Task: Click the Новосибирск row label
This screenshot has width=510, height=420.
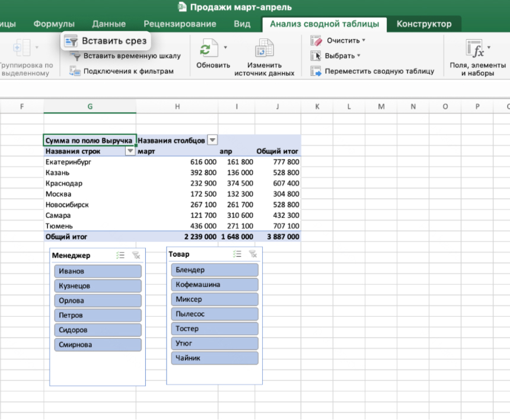Action: tap(67, 205)
